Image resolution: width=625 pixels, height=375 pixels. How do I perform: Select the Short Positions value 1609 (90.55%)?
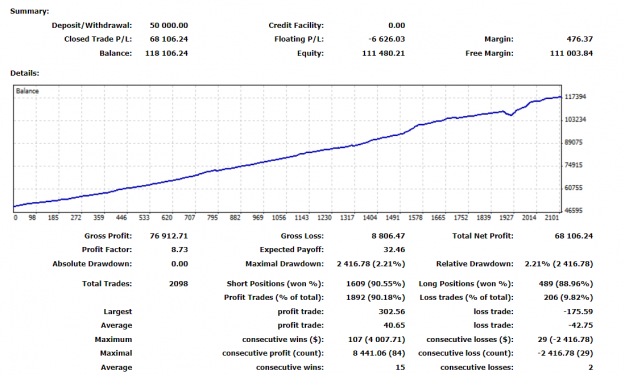click(x=375, y=284)
